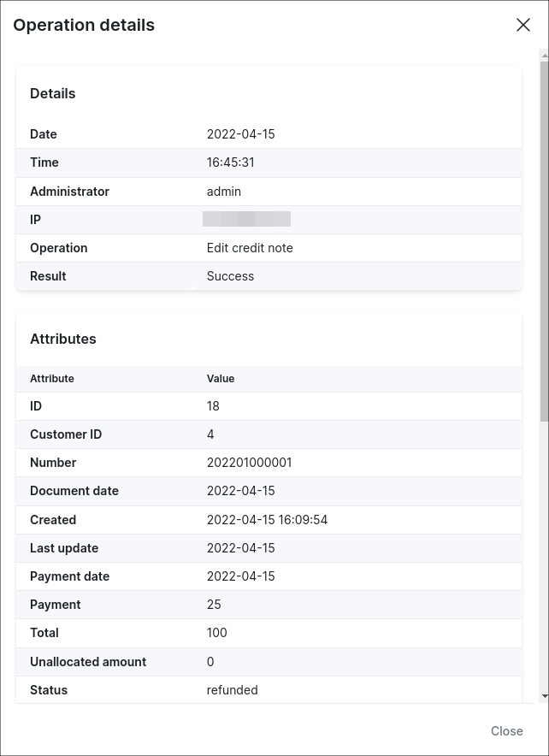Select the Created timestamp 2022-04-15 16:09:54
The height and width of the screenshot is (756, 549).
[x=267, y=520]
